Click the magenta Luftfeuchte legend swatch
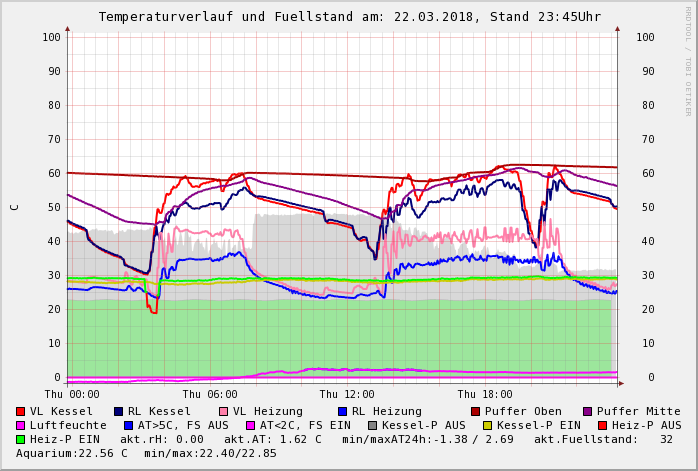The width and height of the screenshot is (698, 471). click(x=21, y=425)
